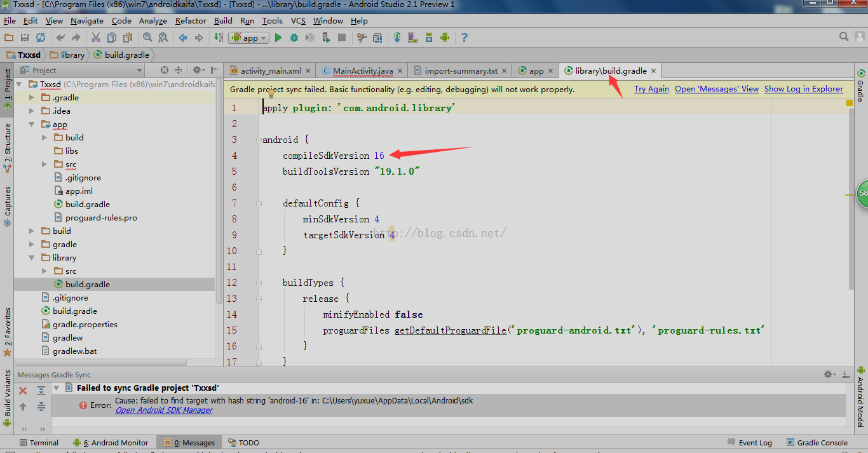
Task: Start debugging with the green bug icon
Action: (294, 38)
